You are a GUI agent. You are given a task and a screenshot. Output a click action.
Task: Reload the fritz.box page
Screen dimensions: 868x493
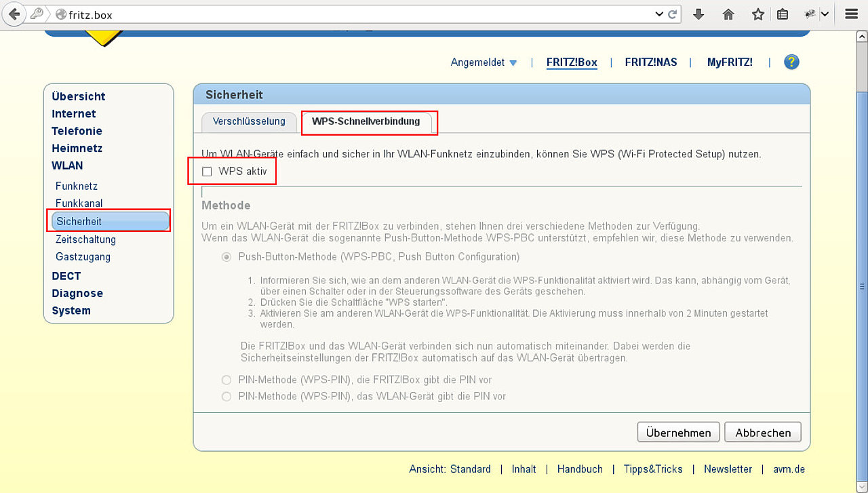(673, 14)
